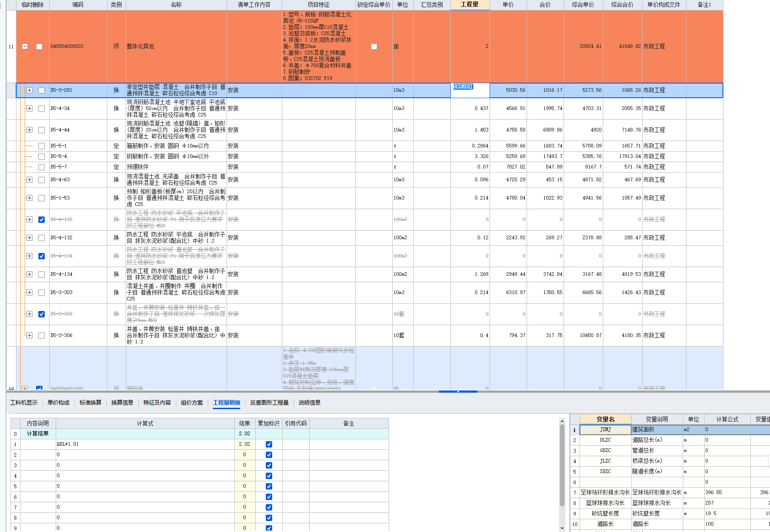The image size is (770, 532).
Task: Click the QDL*1.01 formula cell
Action: coord(145,444)
